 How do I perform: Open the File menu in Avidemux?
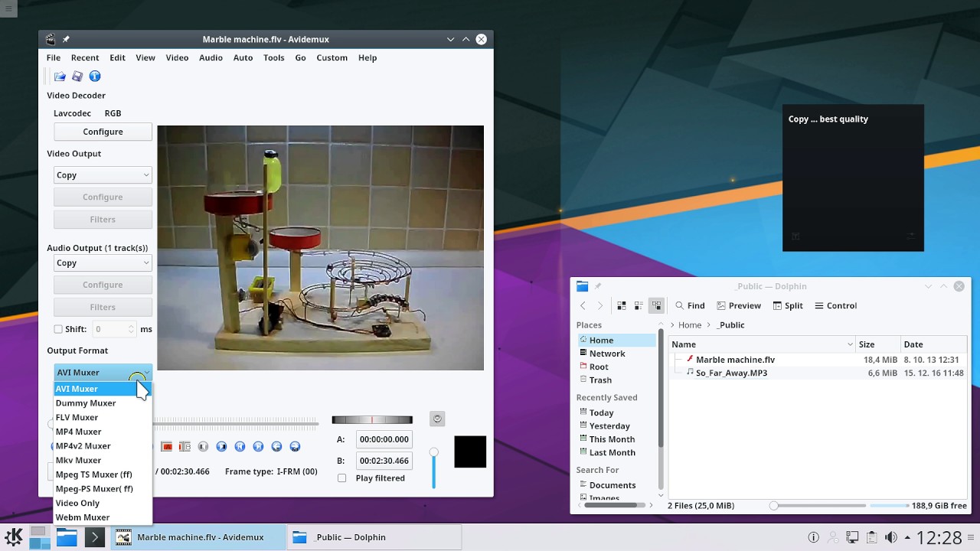(x=54, y=58)
